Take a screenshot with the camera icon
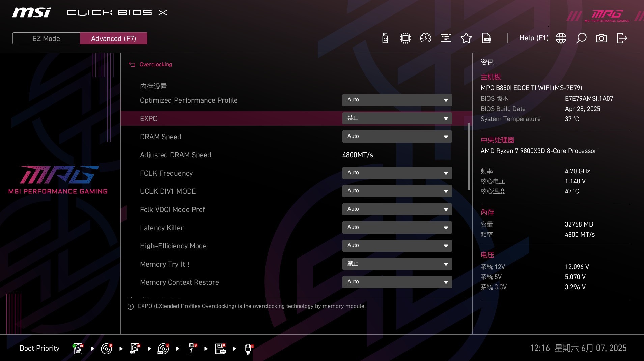 pyautogui.click(x=601, y=38)
